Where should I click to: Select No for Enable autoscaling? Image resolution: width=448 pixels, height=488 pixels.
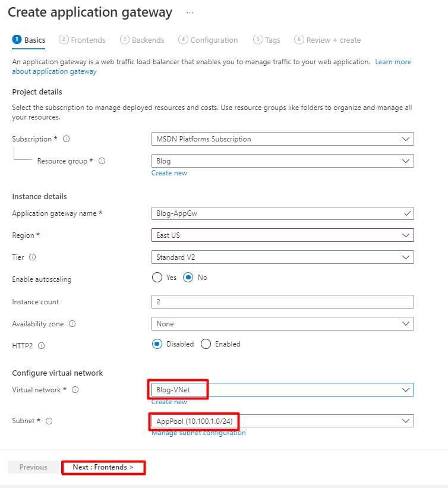[x=188, y=278]
